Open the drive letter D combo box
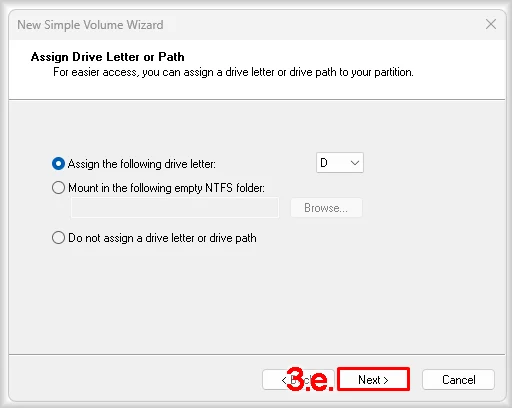 pyautogui.click(x=340, y=163)
